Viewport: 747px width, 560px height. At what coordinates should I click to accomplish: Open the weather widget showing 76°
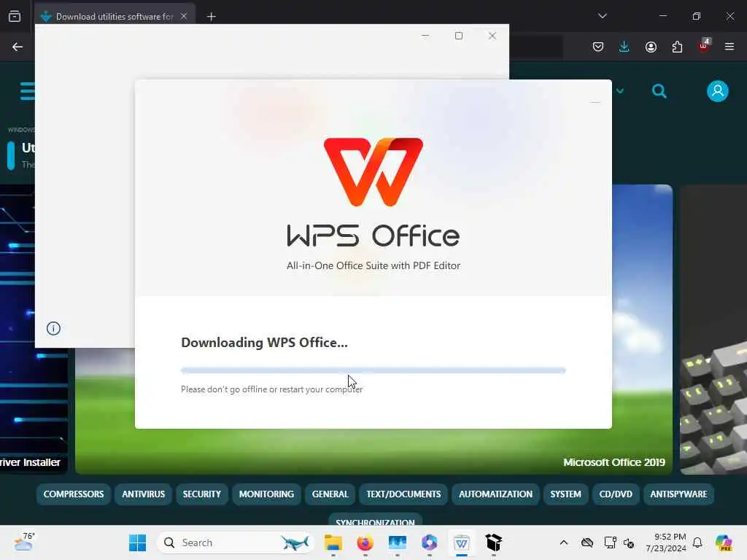tap(24, 542)
